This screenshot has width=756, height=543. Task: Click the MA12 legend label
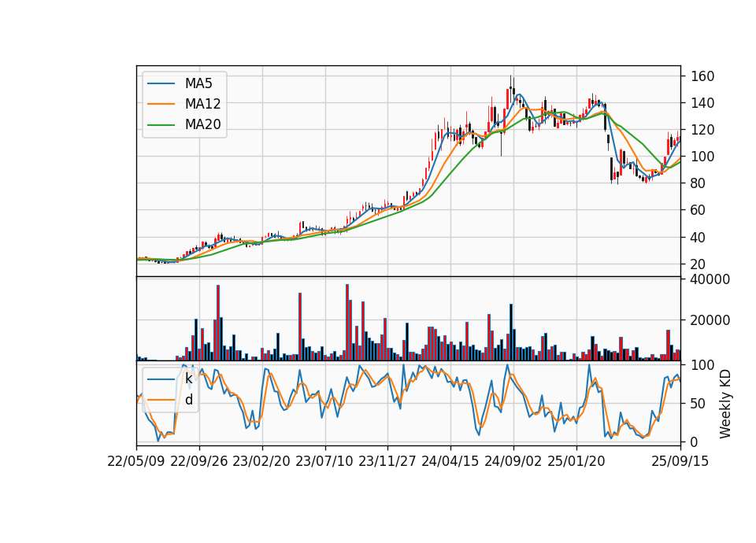(202, 104)
